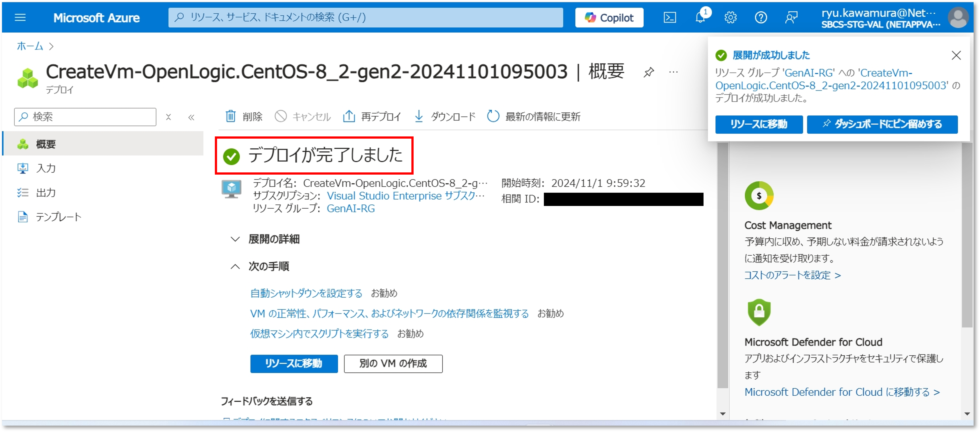Open the hamburger portal menu
This screenshot has width=980, height=432.
point(20,17)
